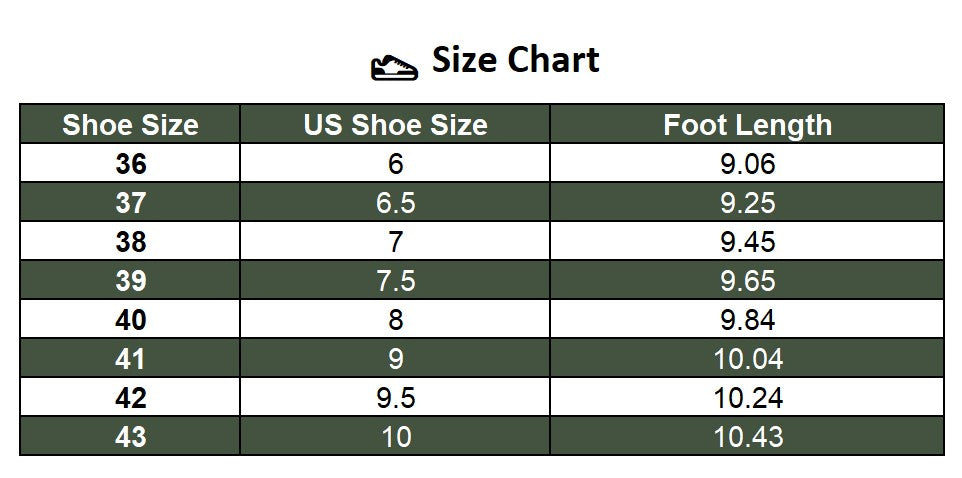
Task: Click shoe size 36 cell
Action: [x=130, y=163]
